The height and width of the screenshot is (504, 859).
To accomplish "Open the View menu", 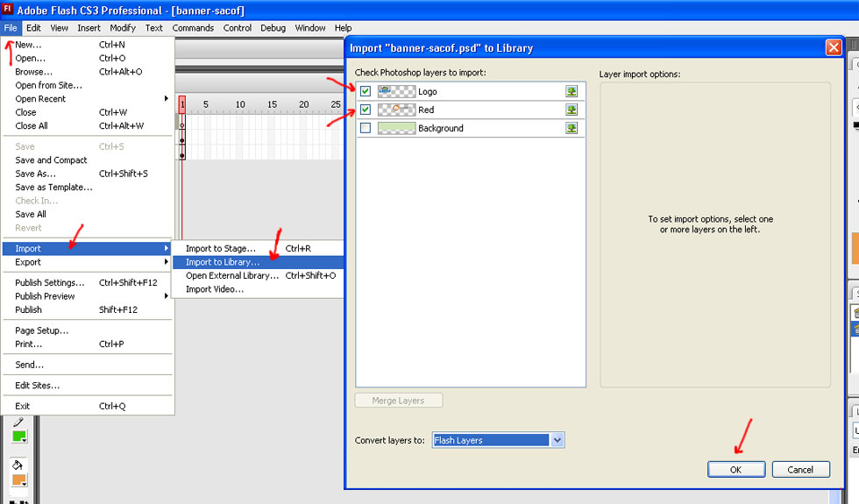I will [x=60, y=28].
